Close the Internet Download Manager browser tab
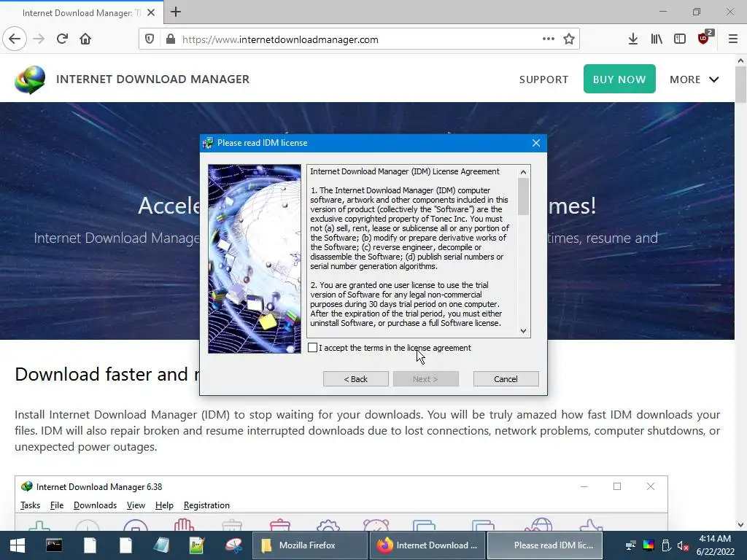Image resolution: width=747 pixels, height=560 pixels. (150, 13)
